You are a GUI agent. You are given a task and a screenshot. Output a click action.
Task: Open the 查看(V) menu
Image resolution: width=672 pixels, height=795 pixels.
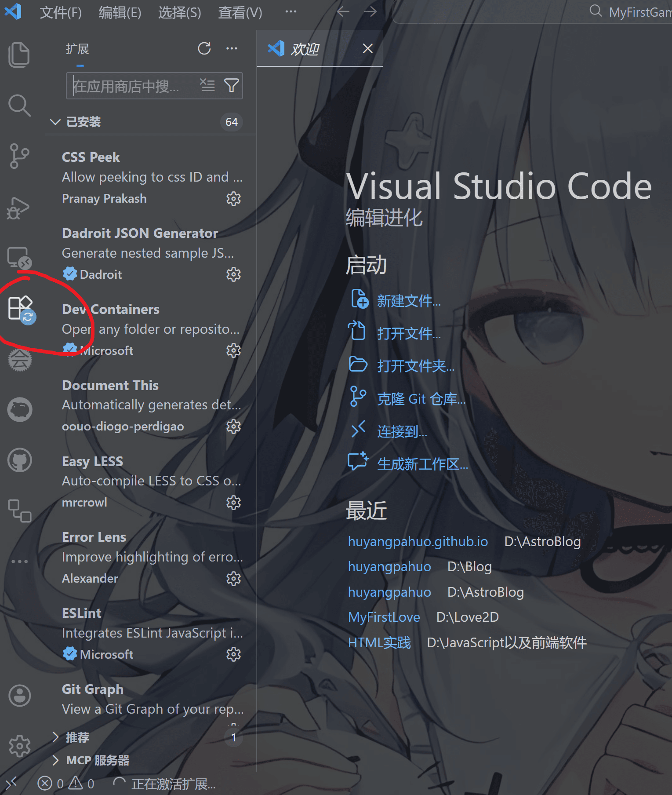pyautogui.click(x=240, y=12)
